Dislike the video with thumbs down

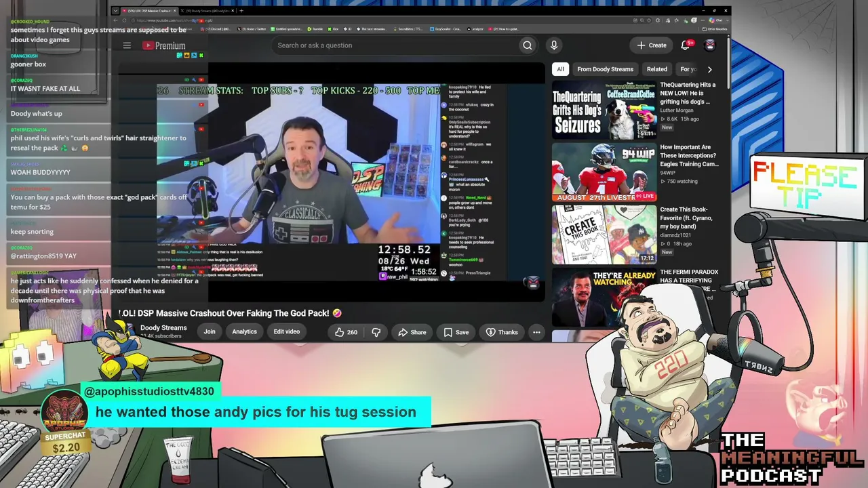pos(376,332)
